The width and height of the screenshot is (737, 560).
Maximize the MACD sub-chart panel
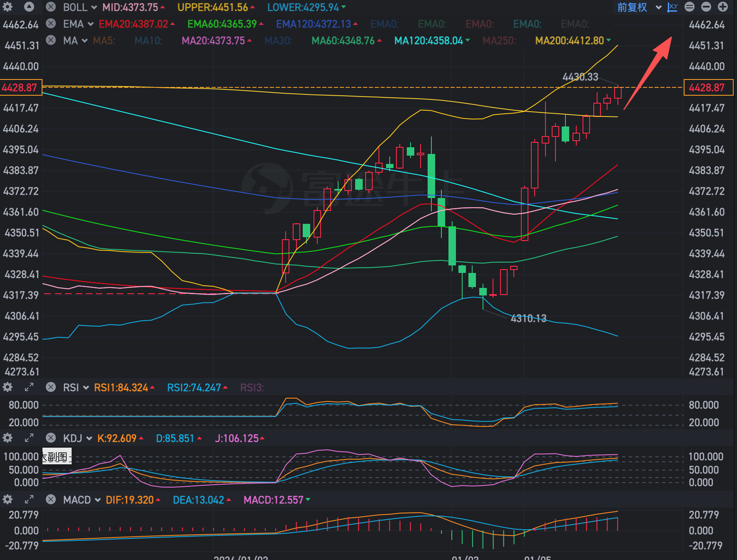(x=29, y=499)
